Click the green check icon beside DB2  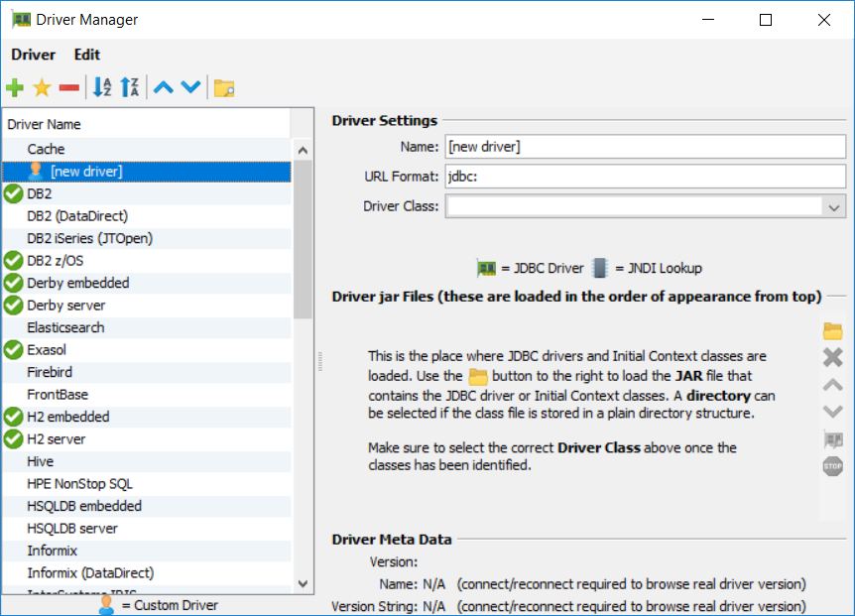(14, 193)
